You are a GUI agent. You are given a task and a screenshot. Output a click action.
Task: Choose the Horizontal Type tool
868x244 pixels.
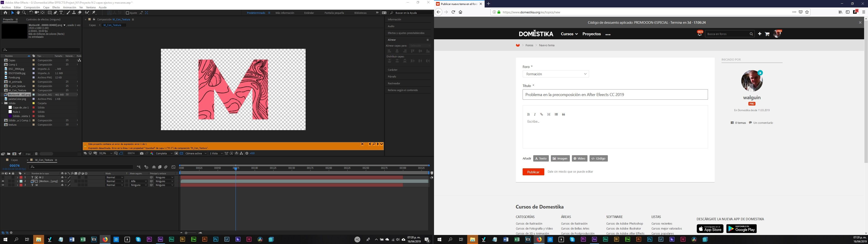tap(61, 13)
